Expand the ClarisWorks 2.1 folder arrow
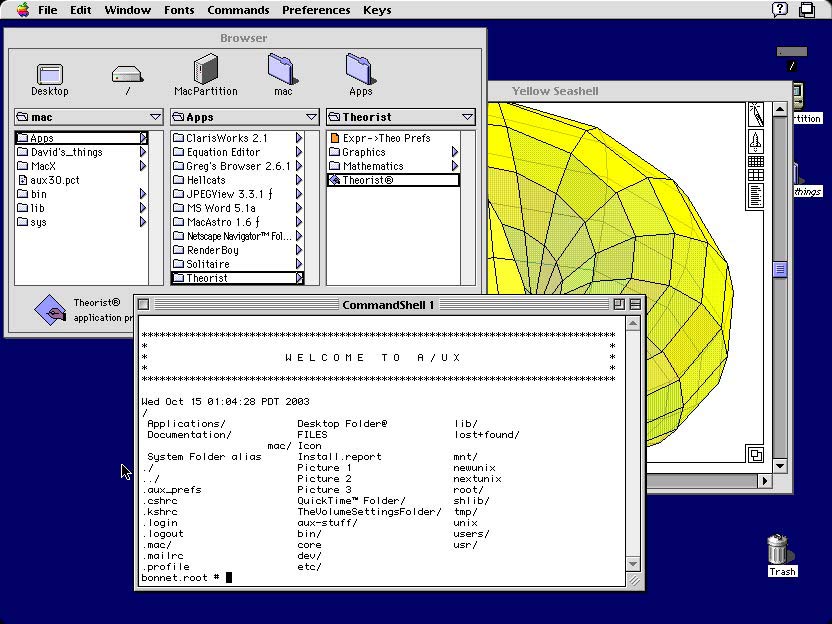The width and height of the screenshot is (832, 624). click(299, 138)
